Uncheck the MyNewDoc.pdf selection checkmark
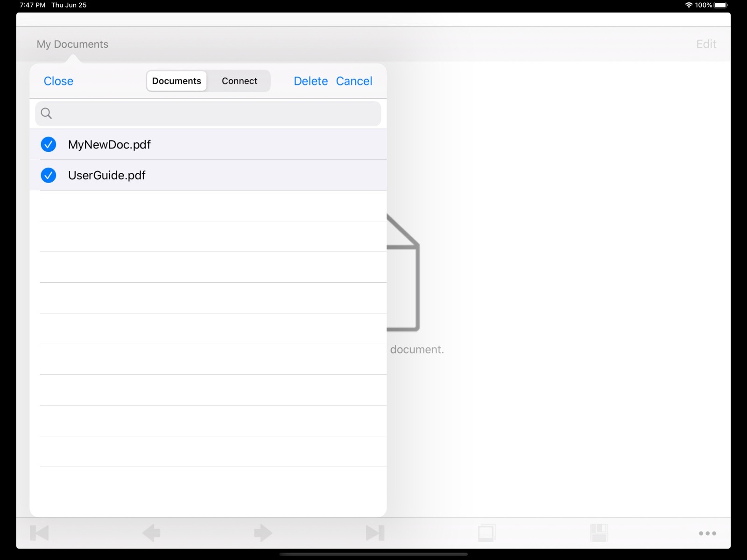 tap(49, 145)
